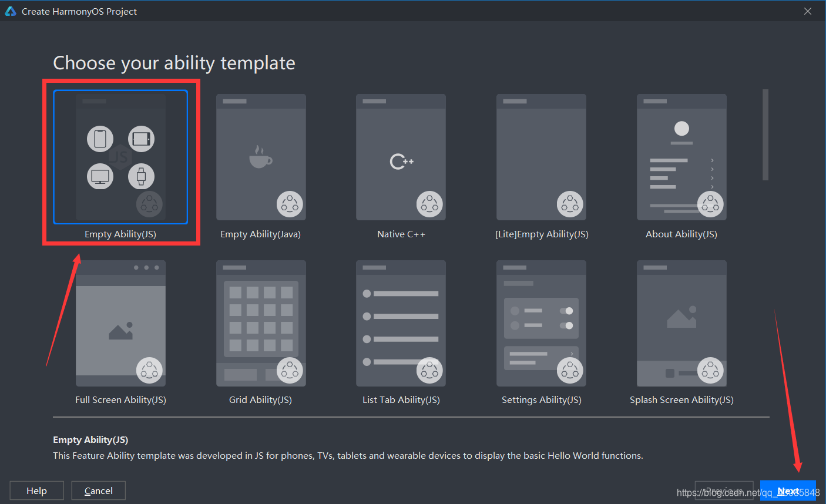Click the HarmonyOS badge on Native C++

[x=429, y=204]
